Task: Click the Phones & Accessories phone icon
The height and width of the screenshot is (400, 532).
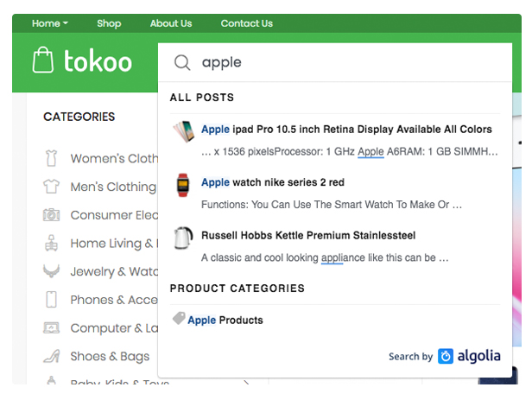Action: tap(52, 300)
